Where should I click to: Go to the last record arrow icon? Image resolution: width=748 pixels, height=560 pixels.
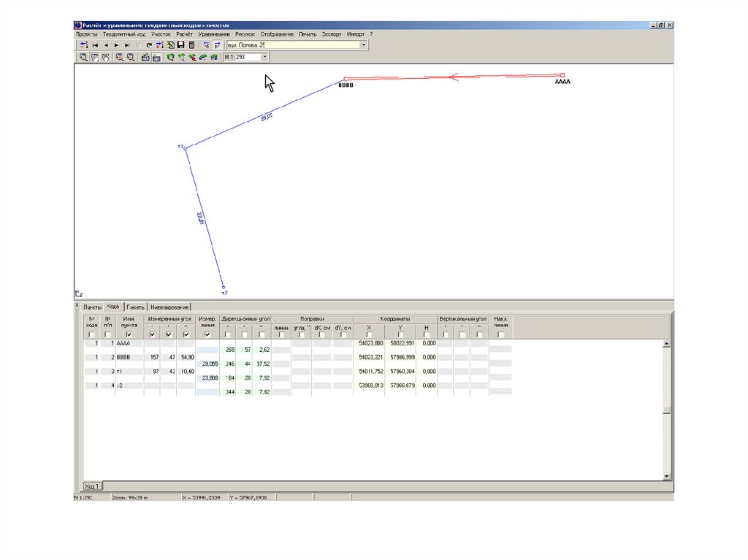127,45
